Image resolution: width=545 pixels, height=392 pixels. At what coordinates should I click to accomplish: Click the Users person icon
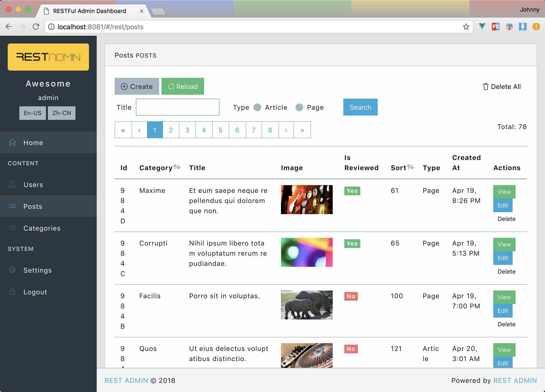(x=12, y=184)
